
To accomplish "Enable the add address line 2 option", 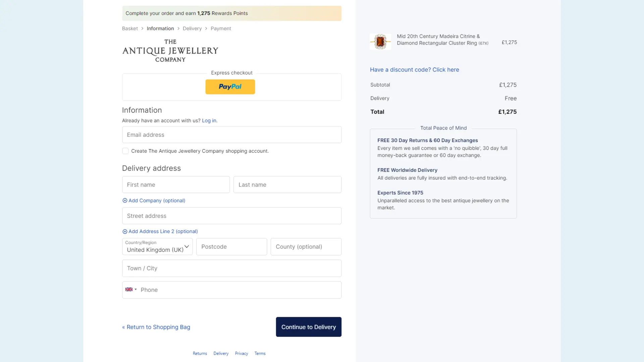I will (160, 231).
